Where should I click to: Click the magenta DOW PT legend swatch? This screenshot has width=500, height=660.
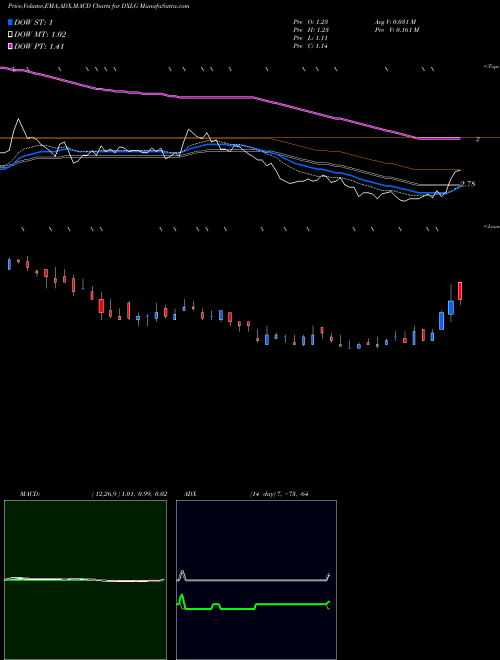[x=10, y=46]
